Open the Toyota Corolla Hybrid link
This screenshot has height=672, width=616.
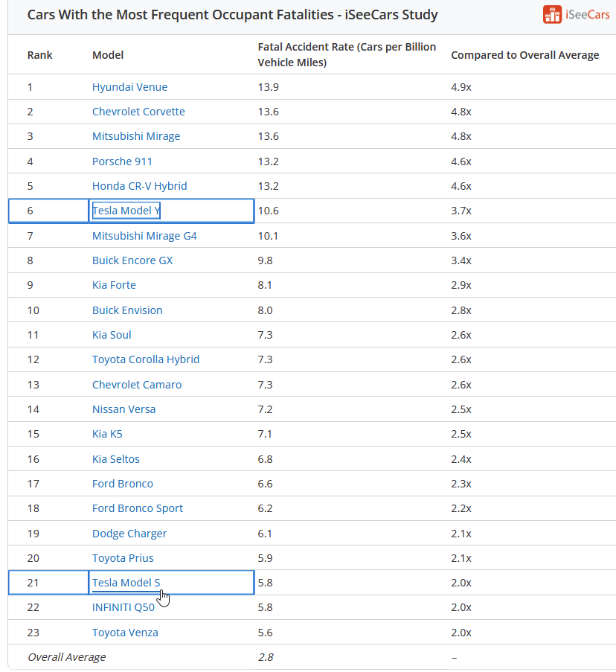click(x=146, y=359)
